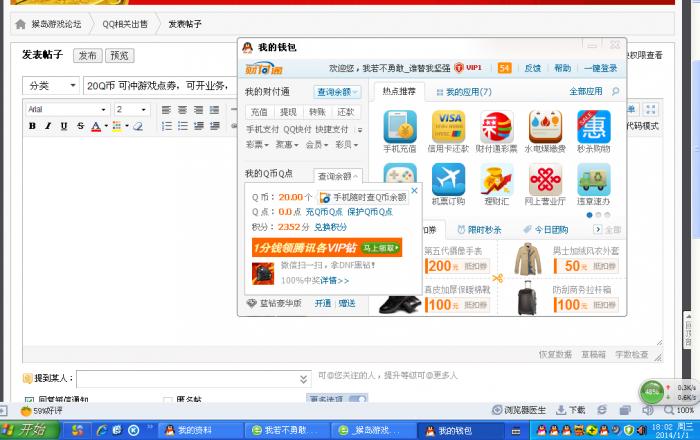This screenshot has height=440, width=700.
Task: Click the 提到某人 input field
Action: tap(194, 379)
